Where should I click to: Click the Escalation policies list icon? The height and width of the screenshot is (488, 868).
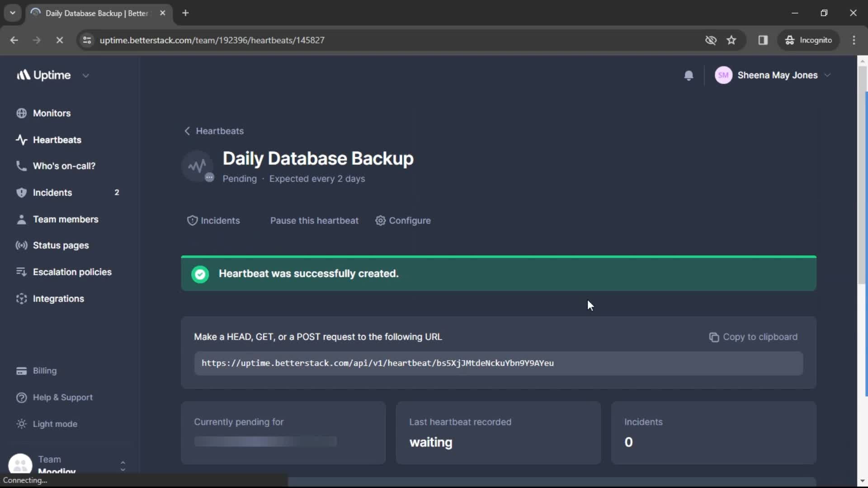(x=21, y=272)
